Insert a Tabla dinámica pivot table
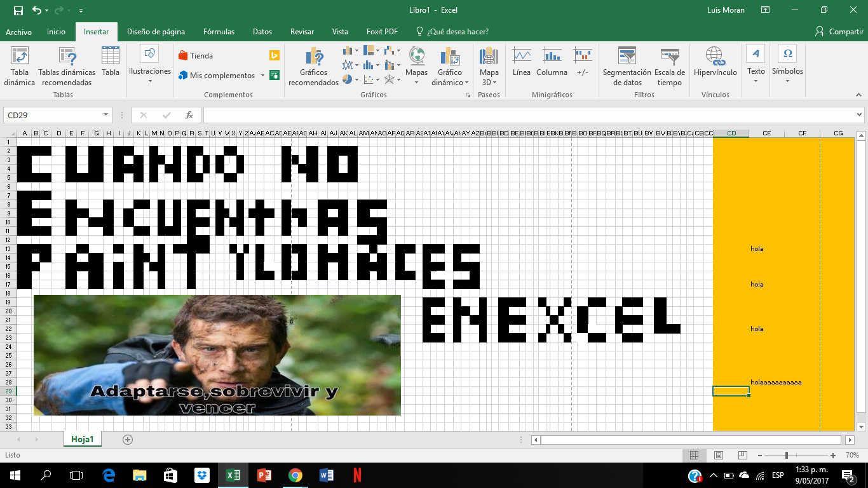Viewport: 868px width, 488px height. tap(20, 66)
